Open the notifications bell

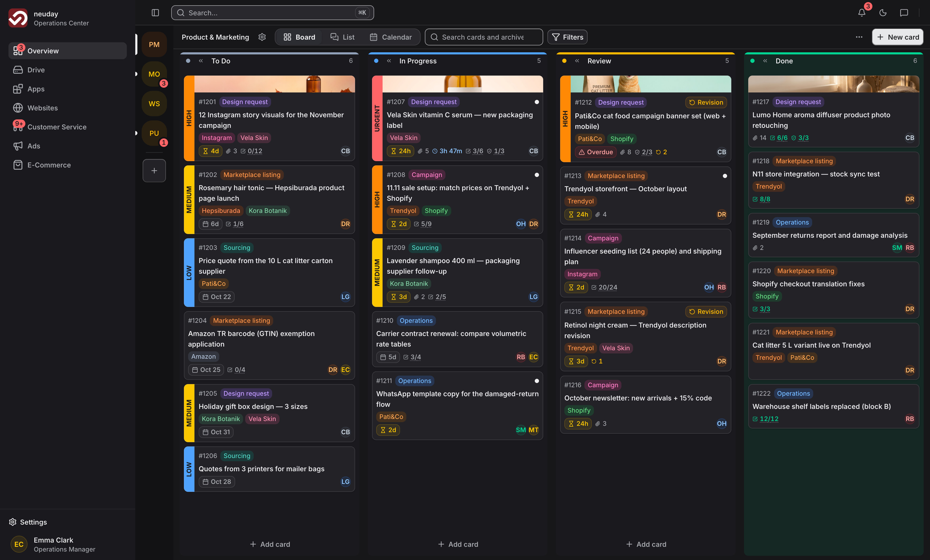pos(862,13)
